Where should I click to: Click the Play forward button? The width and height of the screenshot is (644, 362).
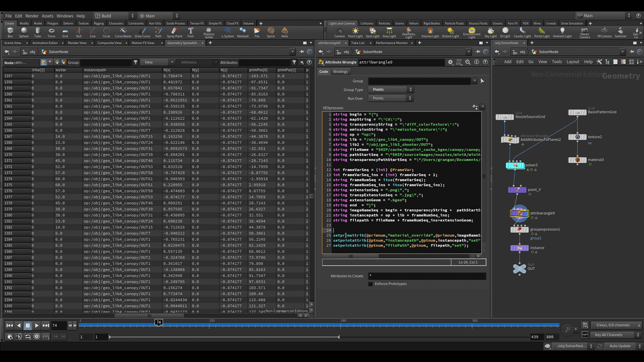[37, 325]
